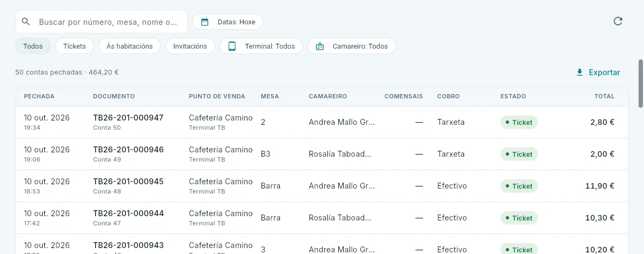Click the Tícket status badge for Conta 48
This screenshot has width=644, height=254.
(519, 186)
